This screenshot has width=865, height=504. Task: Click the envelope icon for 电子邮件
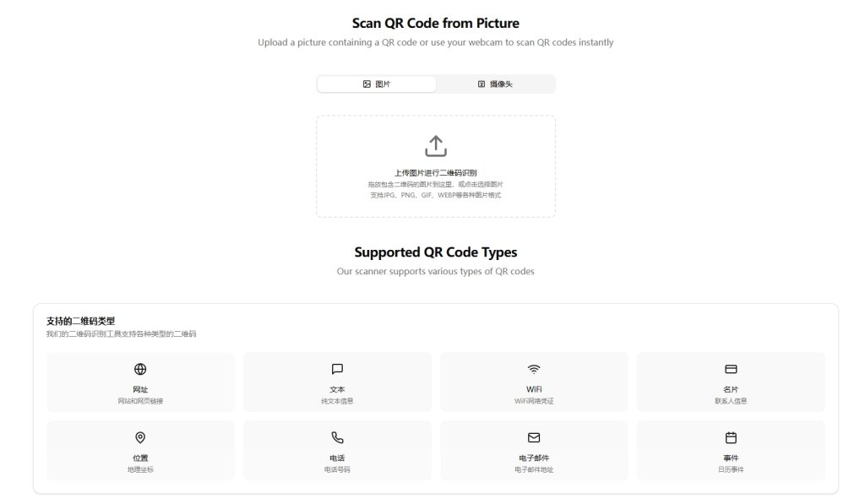tap(534, 437)
